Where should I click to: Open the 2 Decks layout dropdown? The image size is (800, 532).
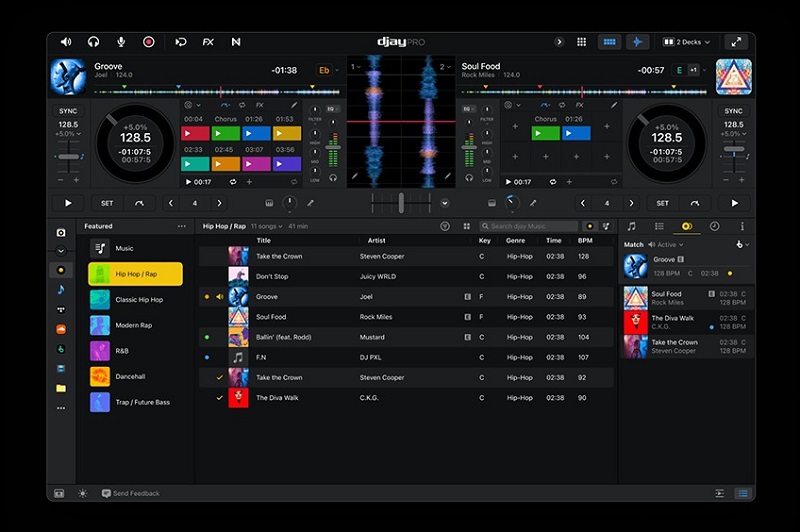pos(686,42)
